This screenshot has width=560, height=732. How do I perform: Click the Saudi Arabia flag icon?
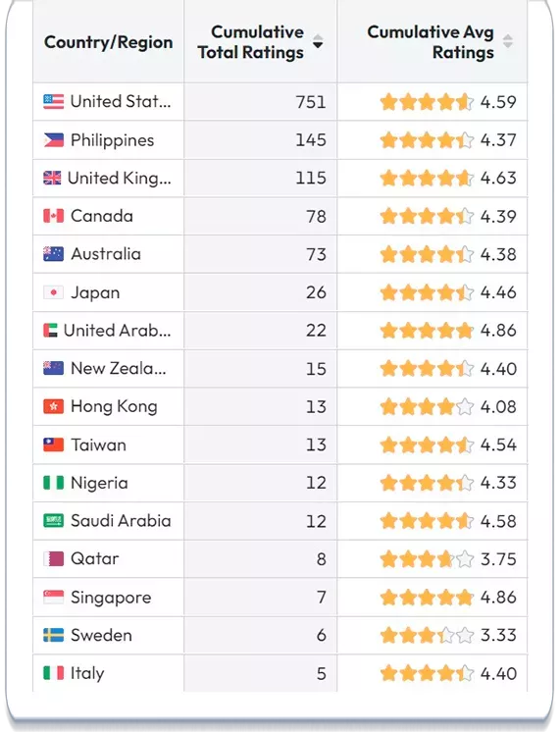tap(53, 520)
